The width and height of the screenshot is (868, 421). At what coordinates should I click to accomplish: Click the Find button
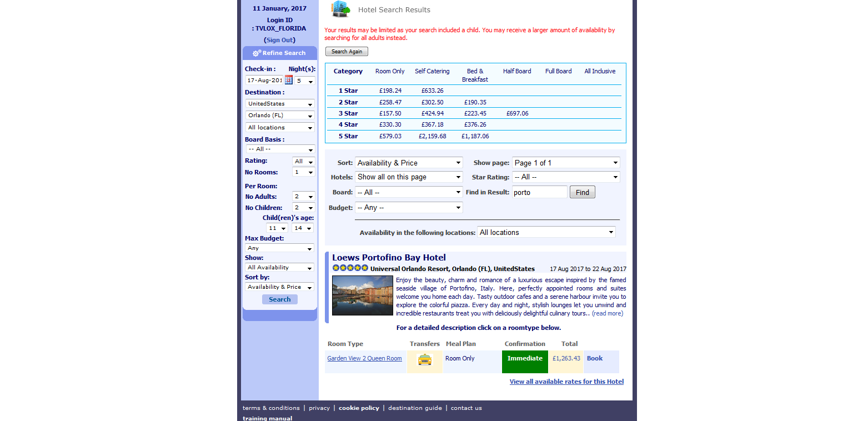pos(583,192)
